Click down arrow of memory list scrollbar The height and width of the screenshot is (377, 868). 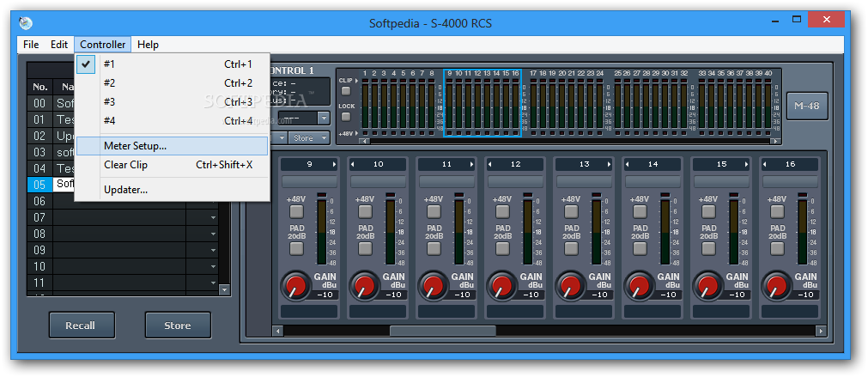click(x=224, y=289)
